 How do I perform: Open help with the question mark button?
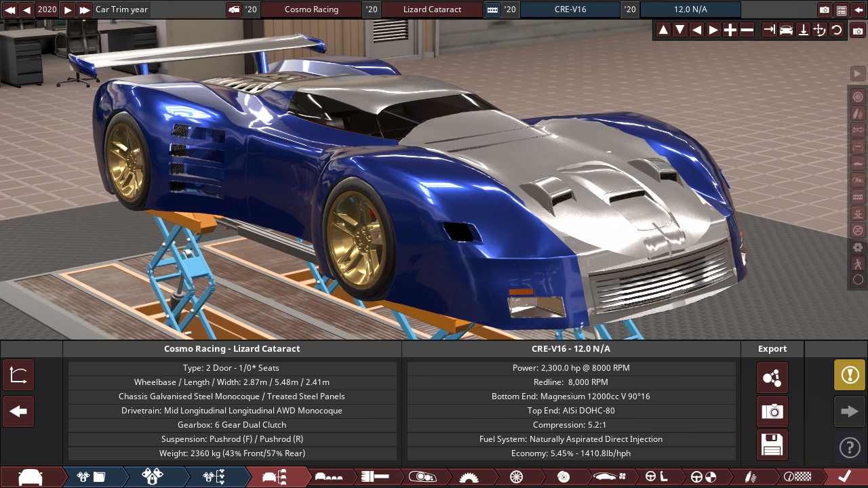coord(850,447)
